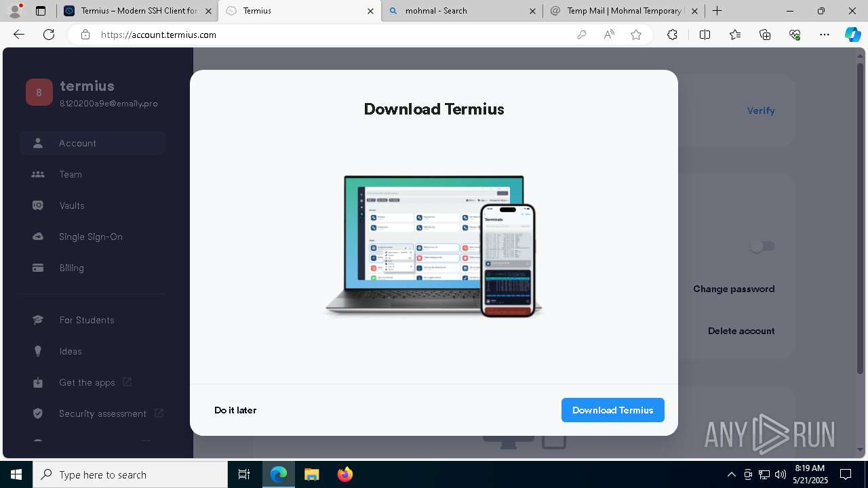
Task: Switch to Termius Modern SSH Client tab
Action: pyautogui.click(x=138, y=11)
